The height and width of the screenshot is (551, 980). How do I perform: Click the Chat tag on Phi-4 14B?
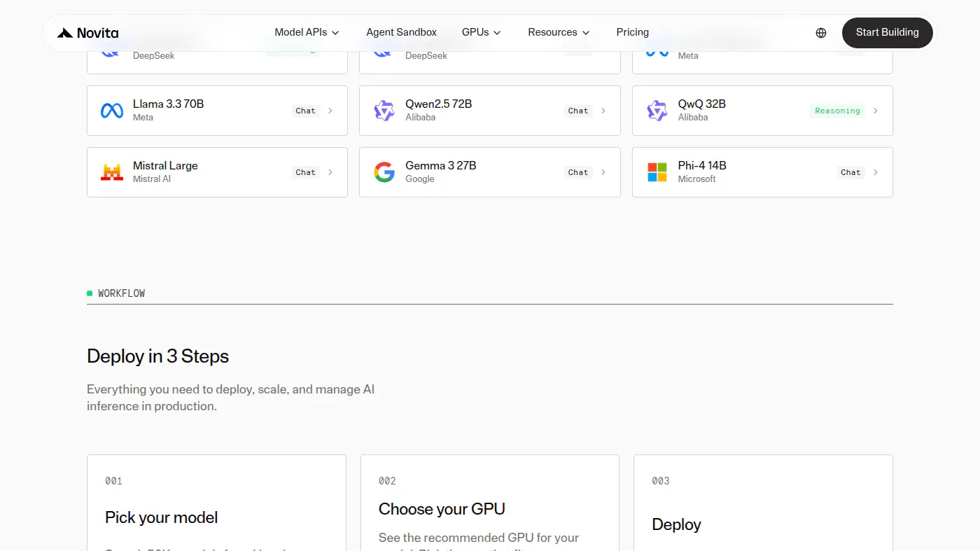point(850,172)
